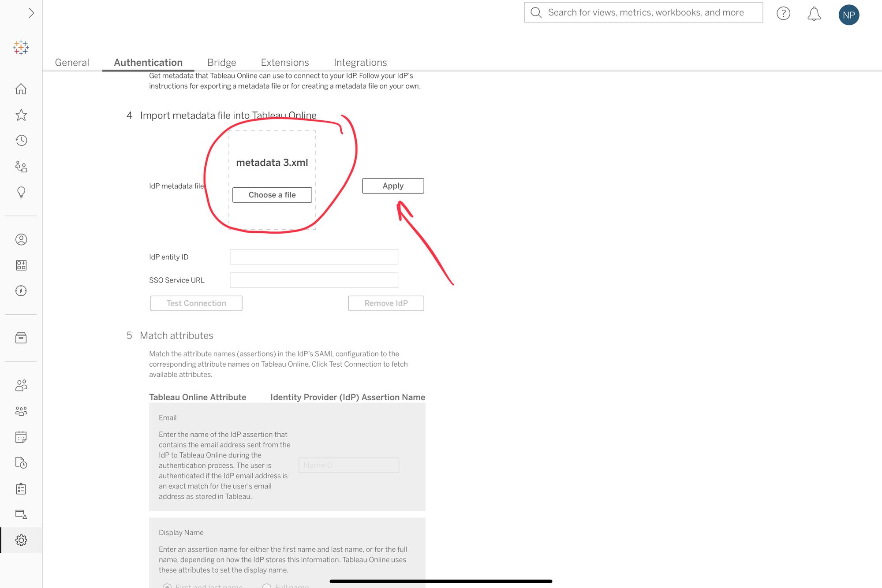Click the Apply button
Image resolution: width=882 pixels, height=588 pixels.
(x=393, y=186)
